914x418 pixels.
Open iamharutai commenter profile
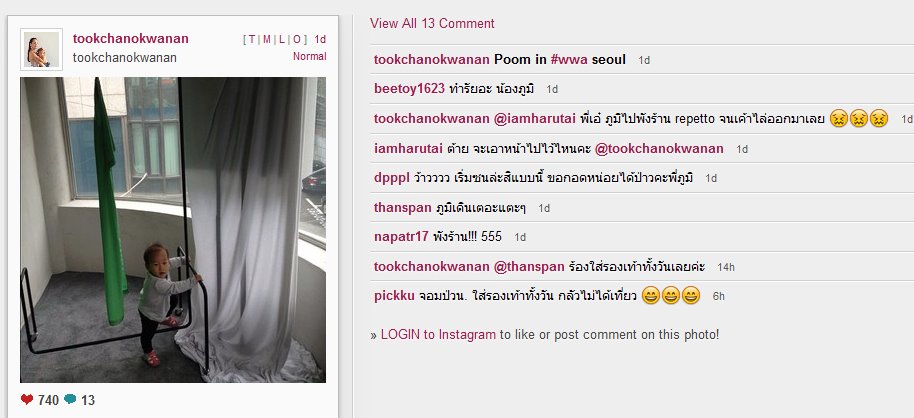pyautogui.click(x=409, y=149)
